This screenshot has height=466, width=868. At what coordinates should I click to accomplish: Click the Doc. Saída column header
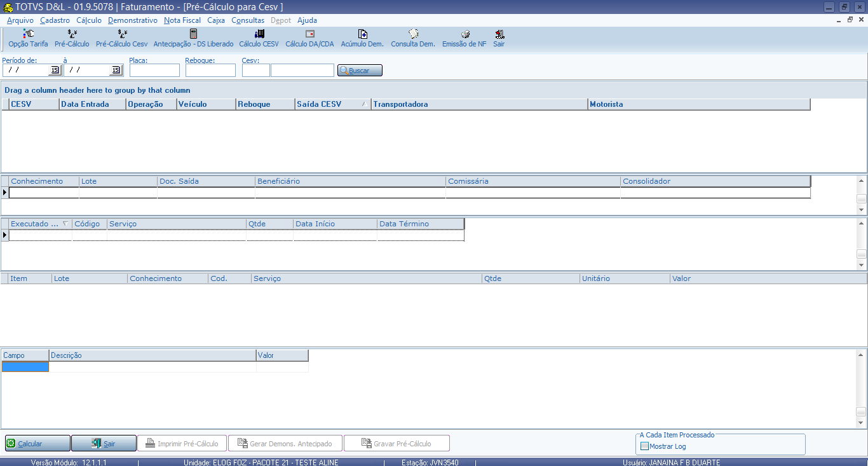point(207,181)
